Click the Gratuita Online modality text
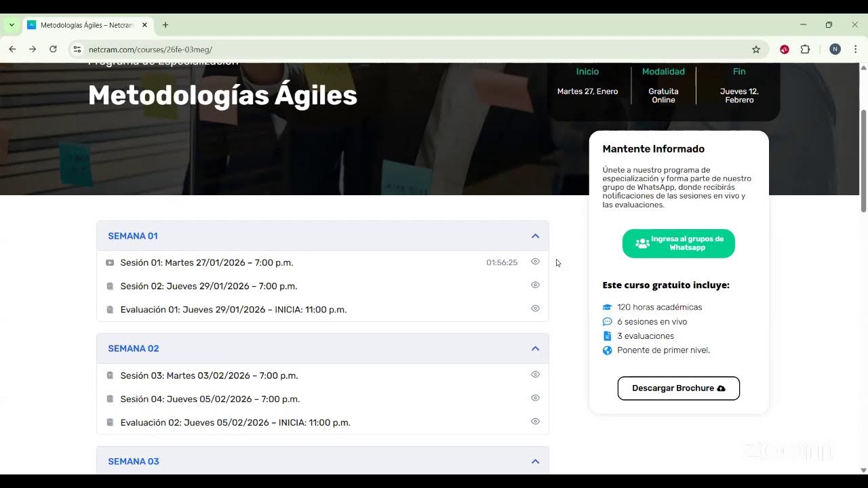 [663, 96]
